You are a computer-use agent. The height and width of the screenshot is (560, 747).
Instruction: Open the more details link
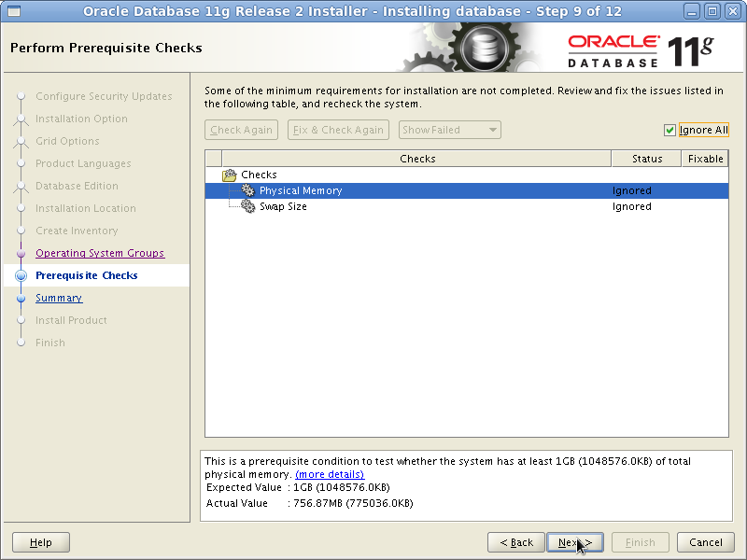point(330,474)
